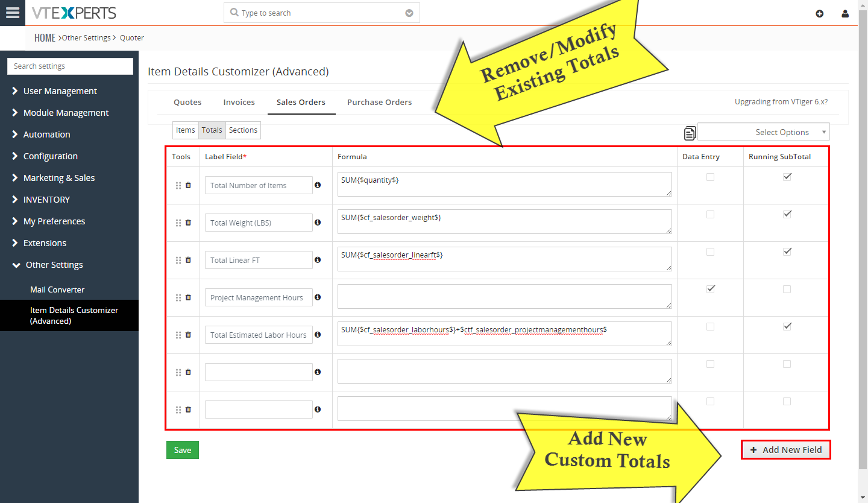Toggle Data Entry for Total Number of Items

click(710, 177)
